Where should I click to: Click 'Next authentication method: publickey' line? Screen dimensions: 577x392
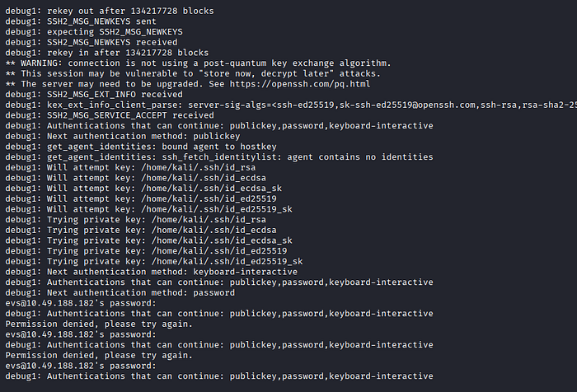(x=123, y=137)
